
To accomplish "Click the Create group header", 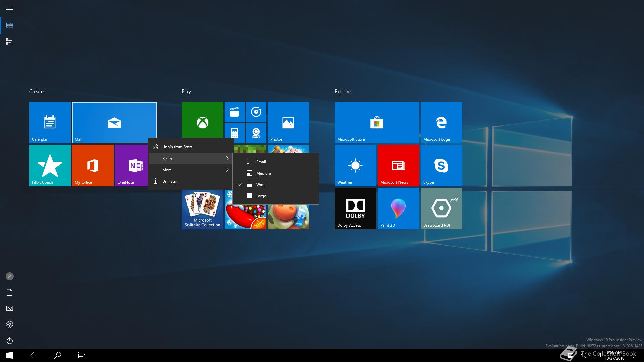I will point(36,92).
